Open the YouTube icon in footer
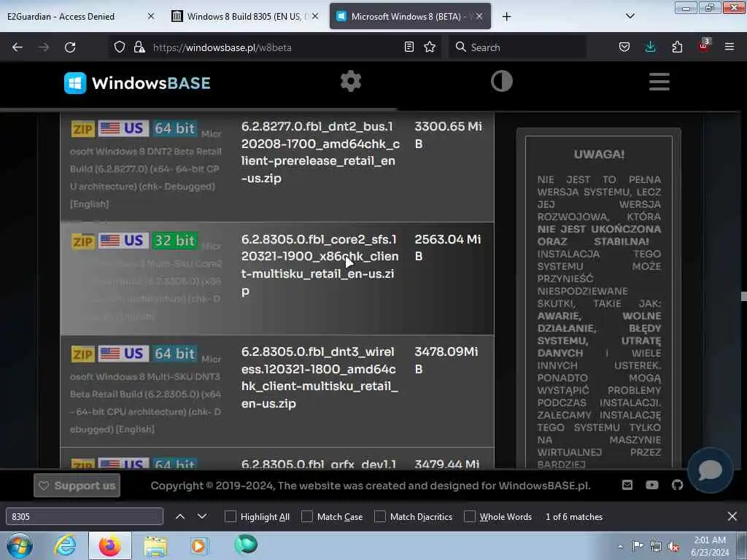Image resolution: width=747 pixels, height=560 pixels. (x=652, y=485)
